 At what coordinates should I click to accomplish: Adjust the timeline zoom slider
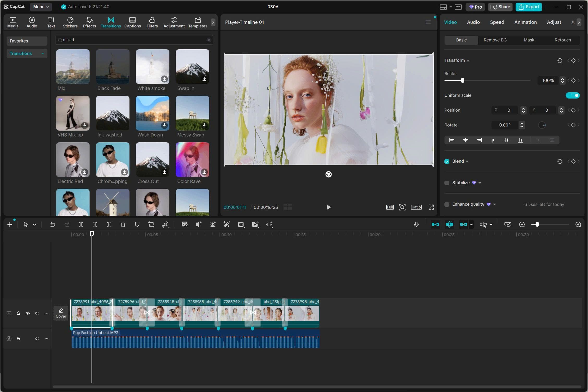537,224
